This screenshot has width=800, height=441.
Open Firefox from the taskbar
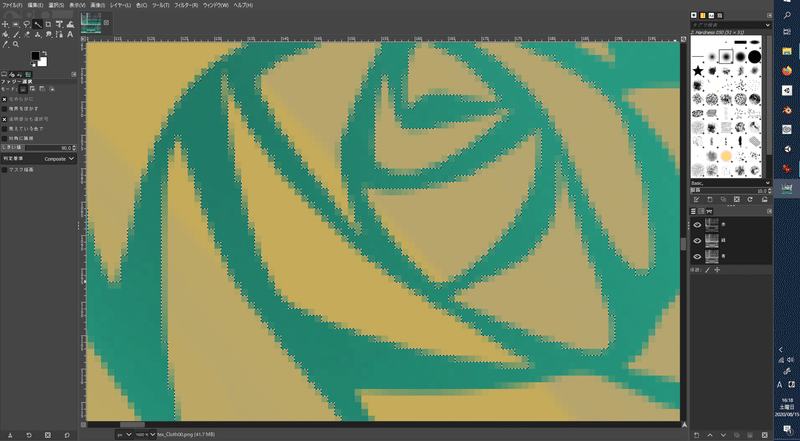click(786, 70)
